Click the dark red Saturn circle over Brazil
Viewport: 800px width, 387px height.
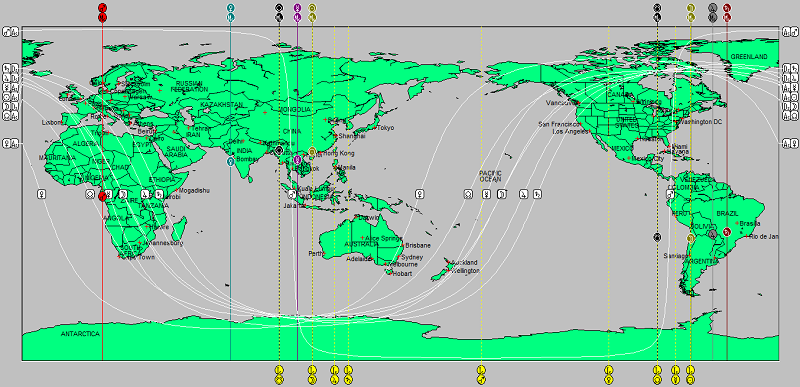coord(728,231)
